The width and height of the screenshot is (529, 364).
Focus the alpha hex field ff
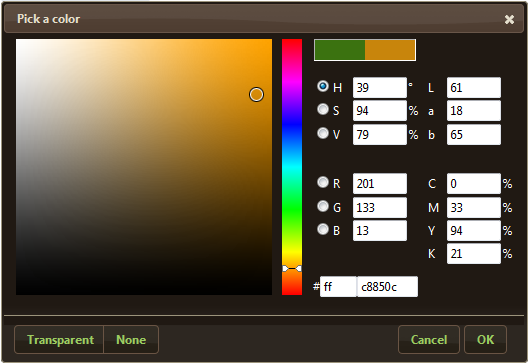pos(338,287)
